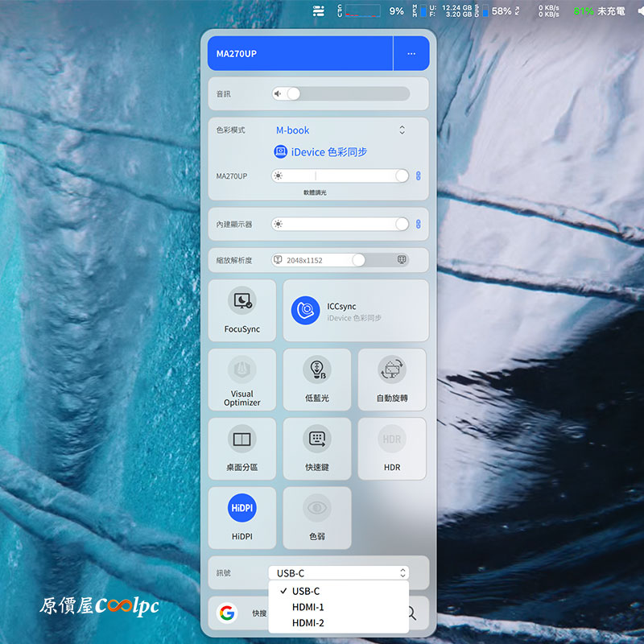The height and width of the screenshot is (644, 644).
Task: Enable the 低藍光 low blue light feature
Action: click(316, 379)
